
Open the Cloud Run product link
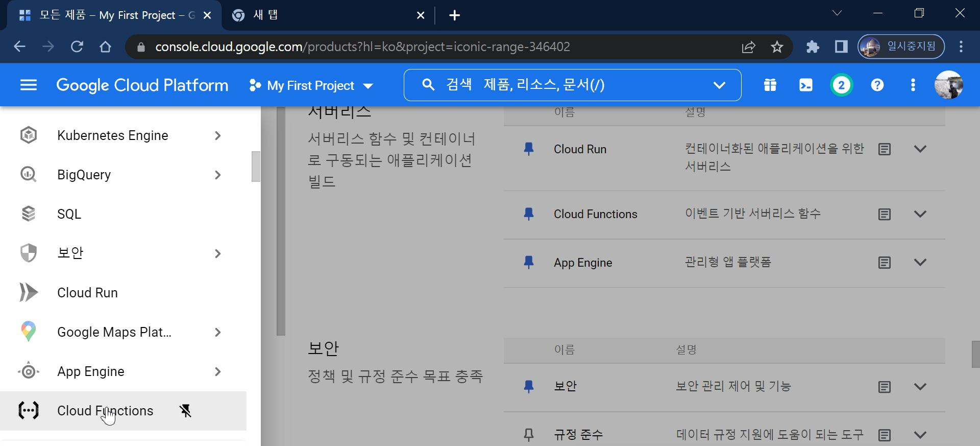coord(580,149)
